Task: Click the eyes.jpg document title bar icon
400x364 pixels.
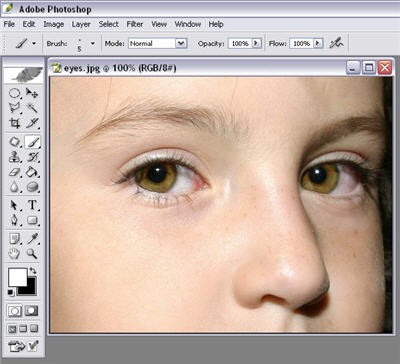Action: click(x=57, y=68)
